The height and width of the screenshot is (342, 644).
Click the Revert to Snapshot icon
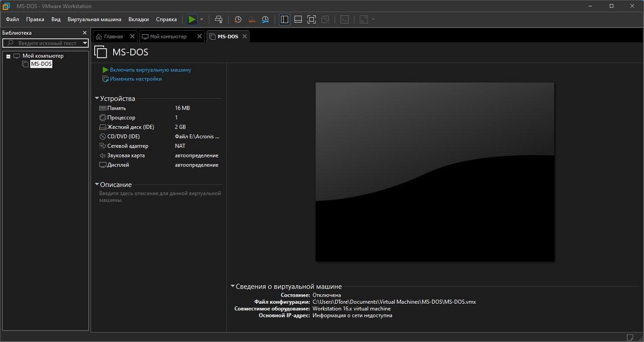pos(252,20)
